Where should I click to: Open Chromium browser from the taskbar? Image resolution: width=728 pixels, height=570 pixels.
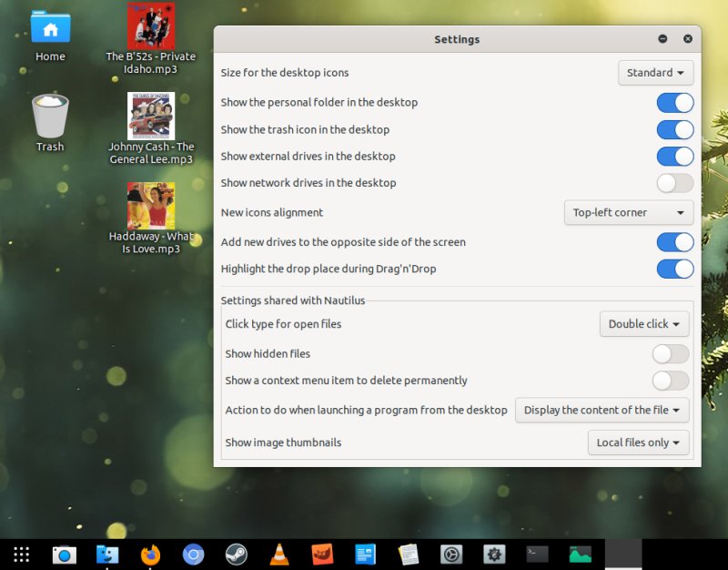[x=193, y=554]
